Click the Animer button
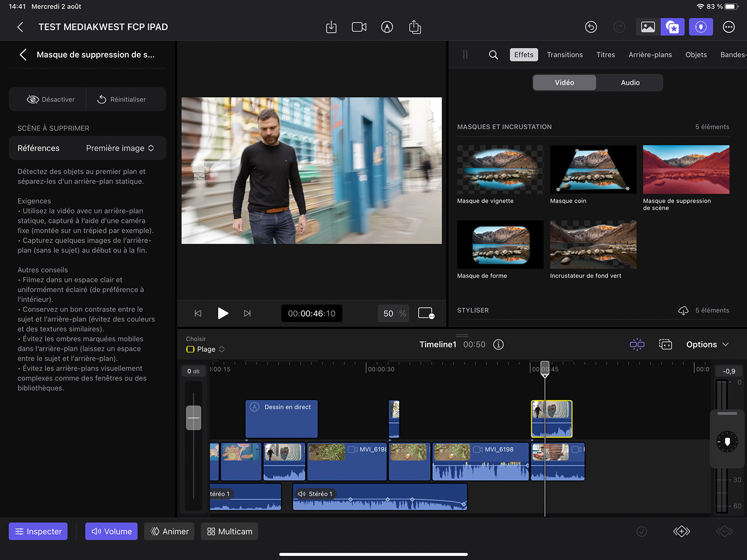Image resolution: width=747 pixels, height=560 pixels. [x=170, y=531]
